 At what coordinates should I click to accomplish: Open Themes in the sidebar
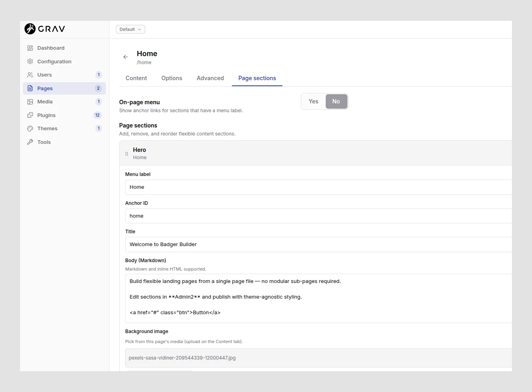click(x=64, y=129)
